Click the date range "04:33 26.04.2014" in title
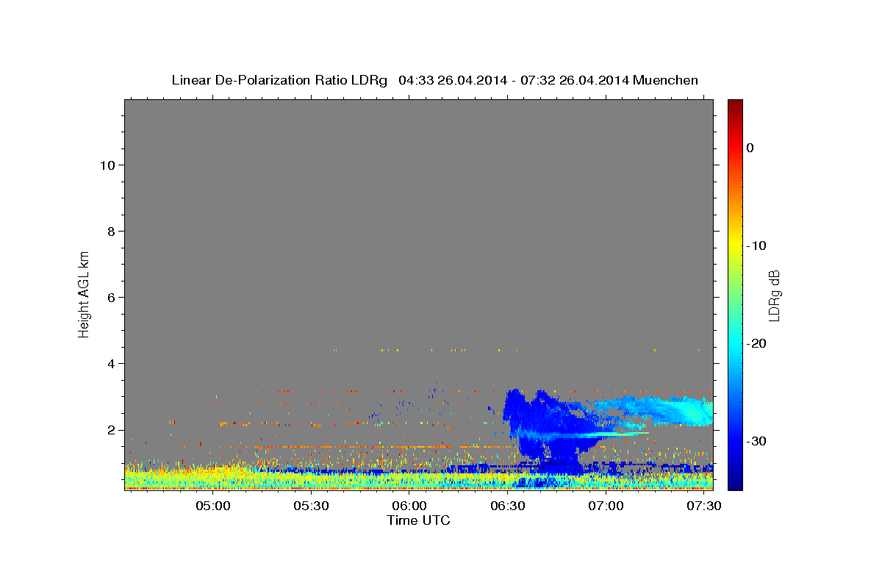Screen dimensions: 882x588 (453, 80)
